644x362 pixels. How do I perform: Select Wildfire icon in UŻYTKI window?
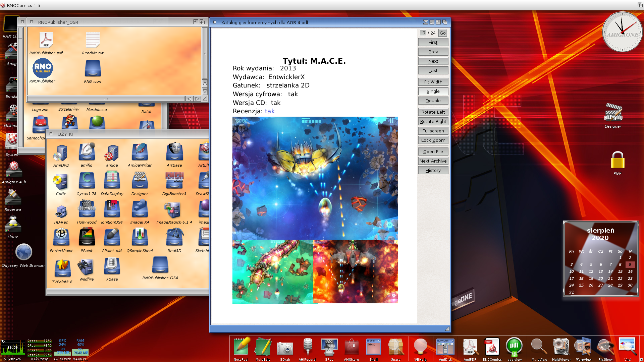87,267
